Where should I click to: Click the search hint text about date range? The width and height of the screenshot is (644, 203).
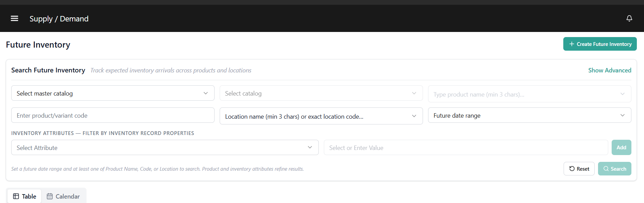tap(157, 169)
